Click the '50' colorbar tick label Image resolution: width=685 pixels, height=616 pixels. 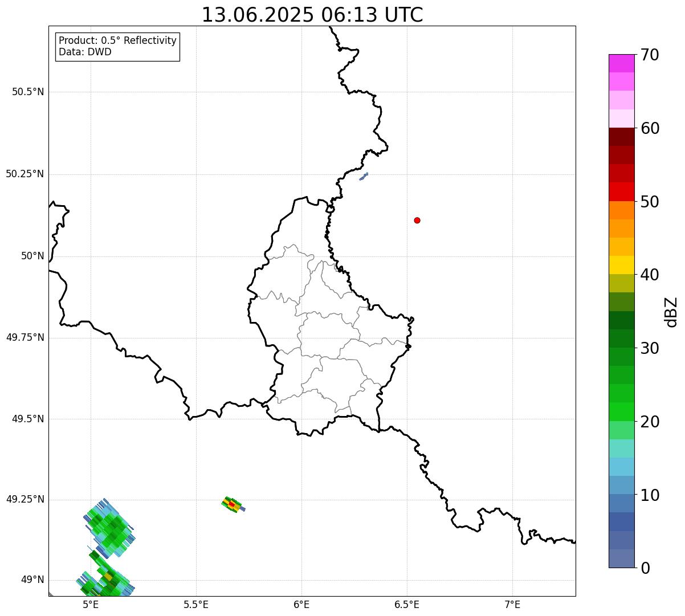click(650, 202)
